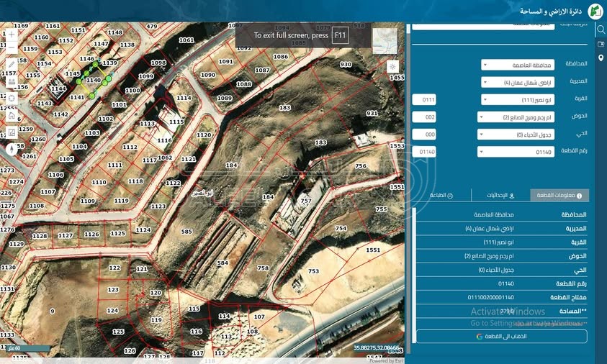The image size is (607, 364).
Task: Click the location pin icon in sidebar
Action: 601,58
